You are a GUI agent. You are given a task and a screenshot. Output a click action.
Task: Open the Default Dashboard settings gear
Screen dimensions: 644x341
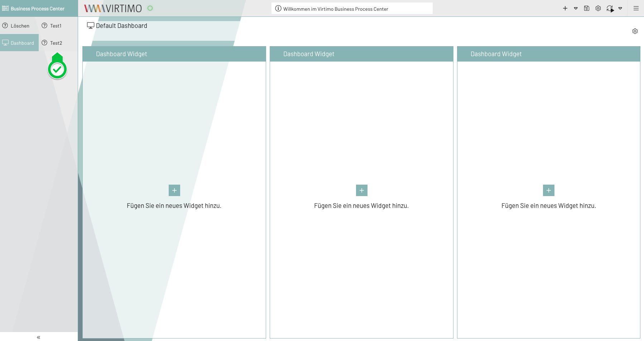click(635, 31)
